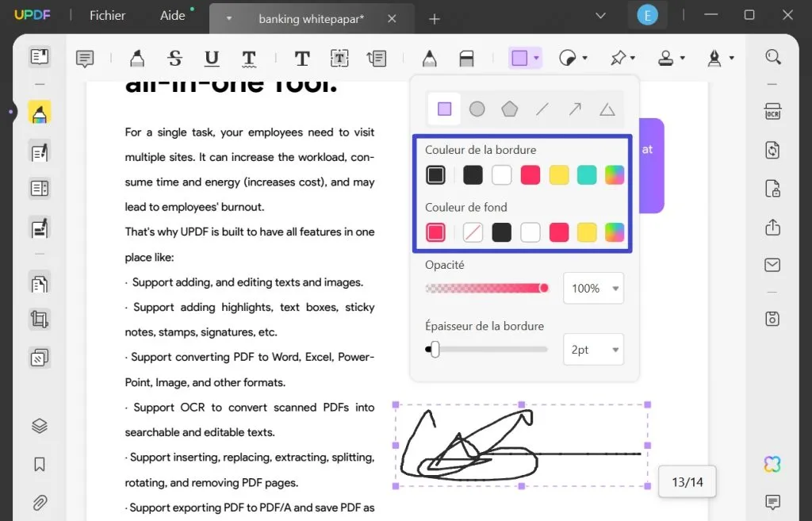Open the user account avatar E
The image size is (812, 521).
pyautogui.click(x=647, y=16)
